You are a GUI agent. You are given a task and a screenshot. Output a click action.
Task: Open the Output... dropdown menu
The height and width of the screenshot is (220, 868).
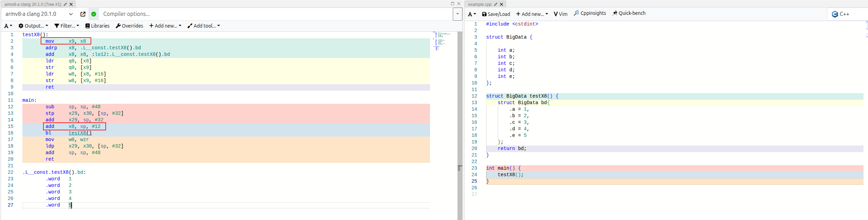(33, 26)
